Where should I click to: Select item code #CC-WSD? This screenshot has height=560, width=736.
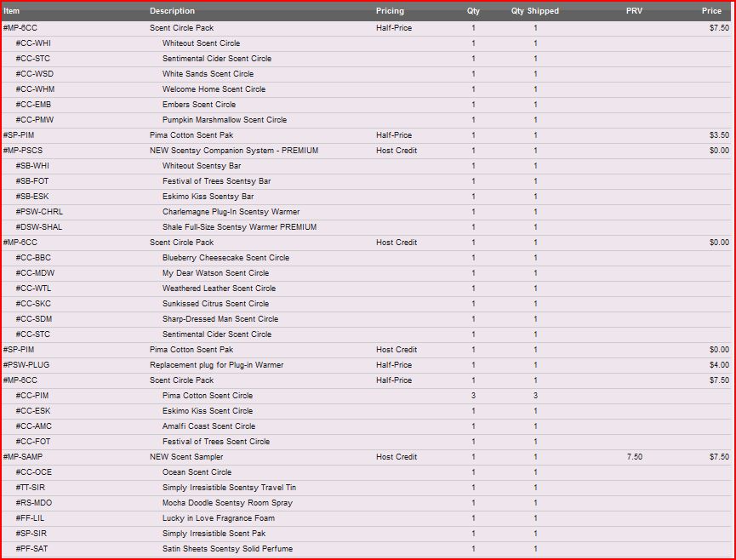[x=35, y=74]
